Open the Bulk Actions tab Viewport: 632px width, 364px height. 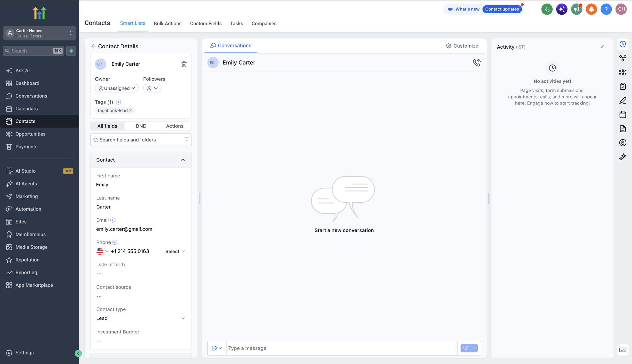(167, 23)
